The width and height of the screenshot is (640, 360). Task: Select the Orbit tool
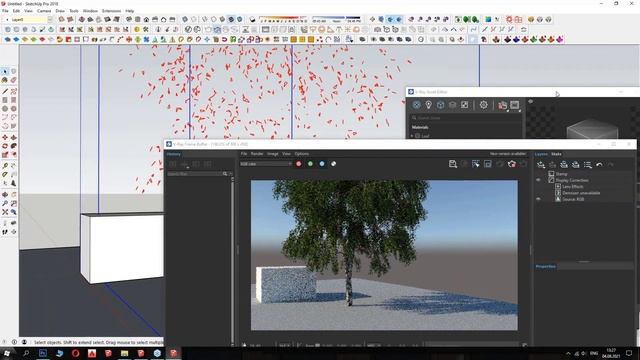click(5, 195)
